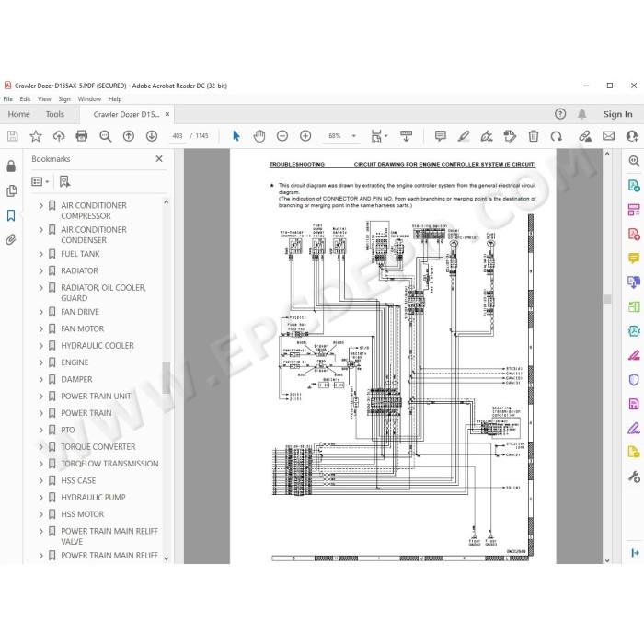644x644 pixels.
Task: Open the zoom percentage dropdown
Action: [x=353, y=136]
